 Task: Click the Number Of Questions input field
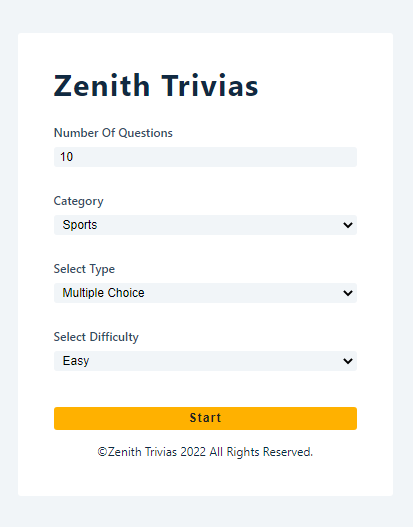(x=205, y=157)
